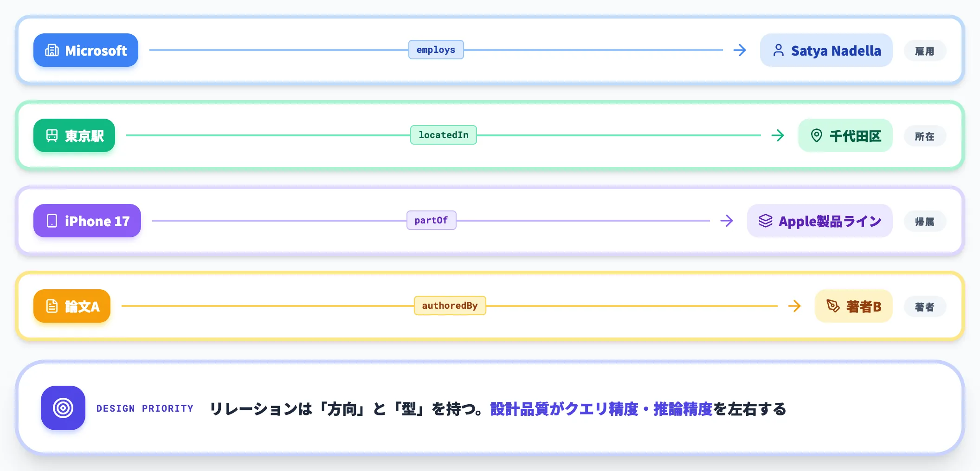Viewport: 980px width, 471px height.
Task: Click the green arrow pointing to 千代田区
Action: 778,135
